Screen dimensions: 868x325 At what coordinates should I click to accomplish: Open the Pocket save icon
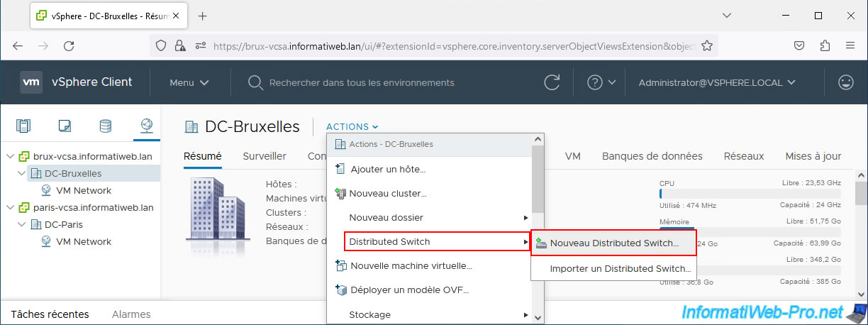point(799,45)
